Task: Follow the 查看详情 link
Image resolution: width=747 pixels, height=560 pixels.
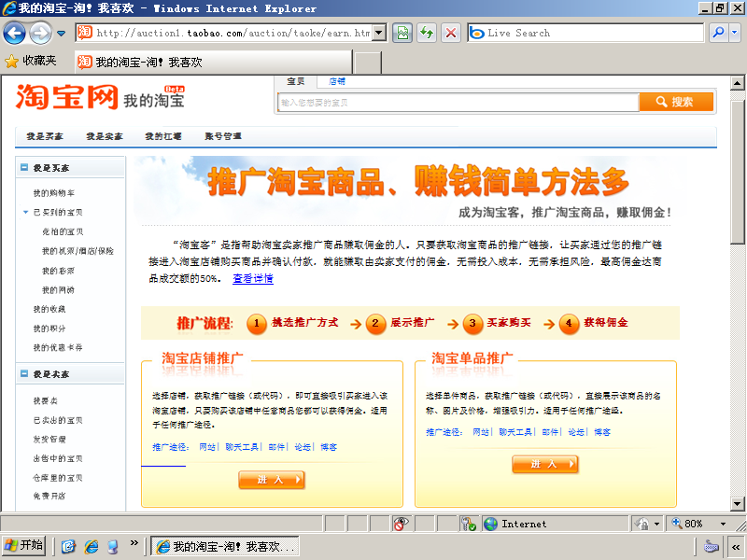Action: point(253,278)
